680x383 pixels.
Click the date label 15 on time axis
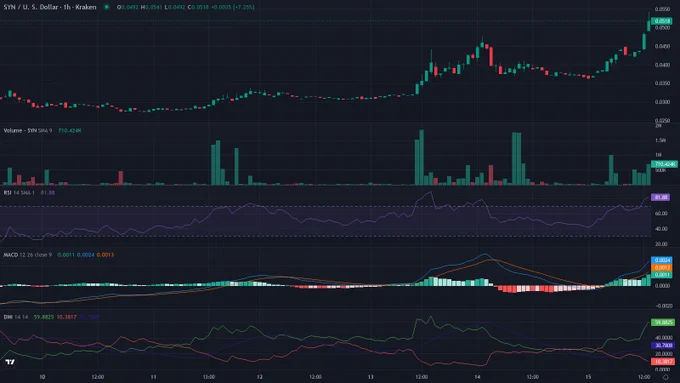588,377
